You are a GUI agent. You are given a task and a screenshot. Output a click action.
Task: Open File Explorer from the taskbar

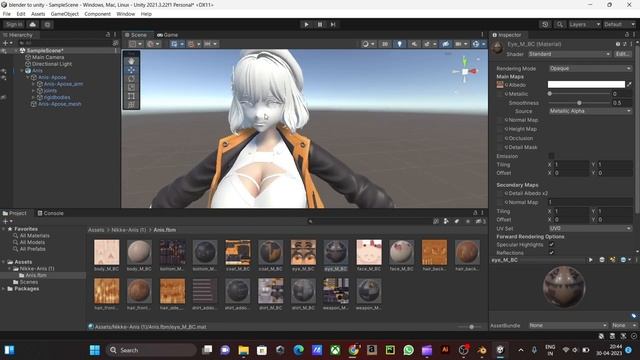[x=244, y=350]
